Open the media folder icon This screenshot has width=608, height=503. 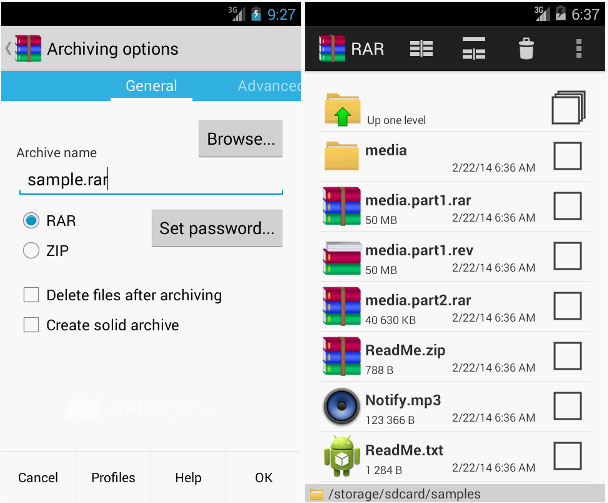coord(342,156)
